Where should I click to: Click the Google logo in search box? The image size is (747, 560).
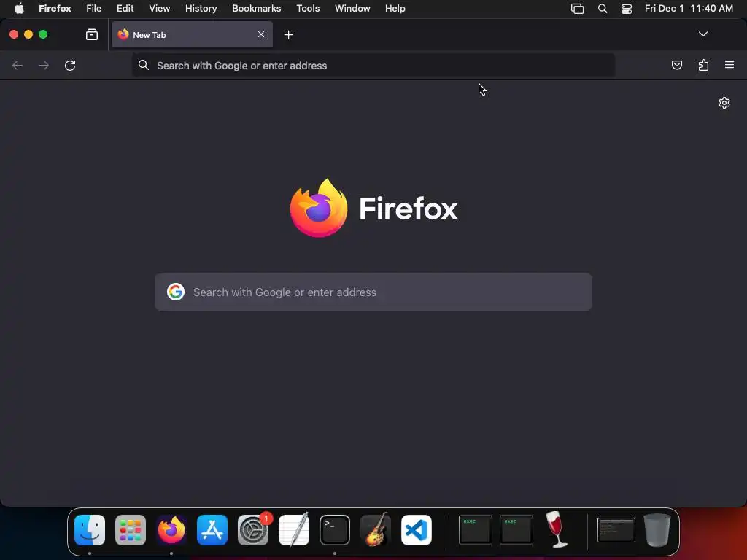pos(176,292)
